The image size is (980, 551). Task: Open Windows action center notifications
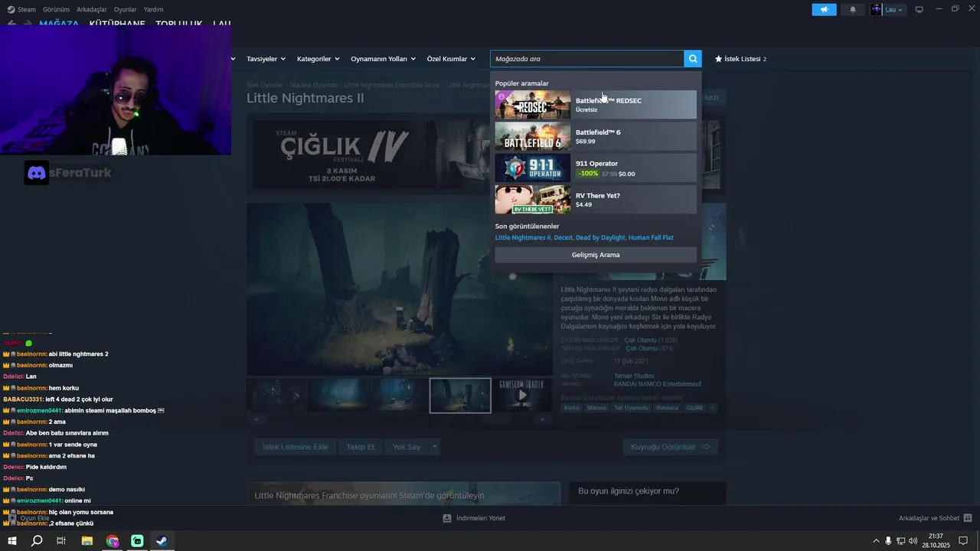(963, 541)
